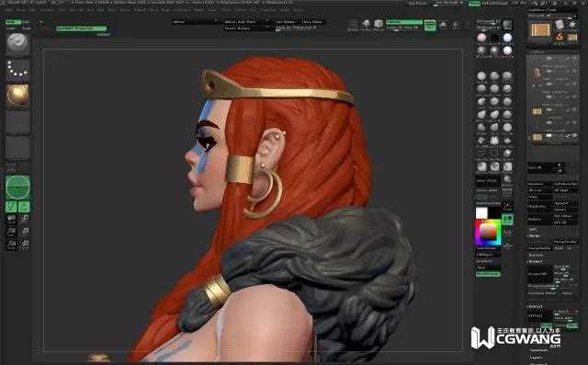Click the Del Hidden button in the top shelf
Viewport: 588px width, 365px height.
pyautogui.click(x=286, y=22)
